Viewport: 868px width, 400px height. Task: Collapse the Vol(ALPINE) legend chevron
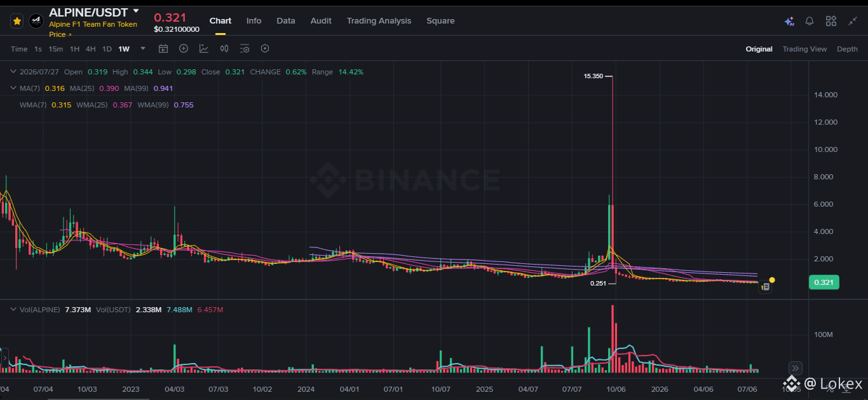tap(13, 310)
